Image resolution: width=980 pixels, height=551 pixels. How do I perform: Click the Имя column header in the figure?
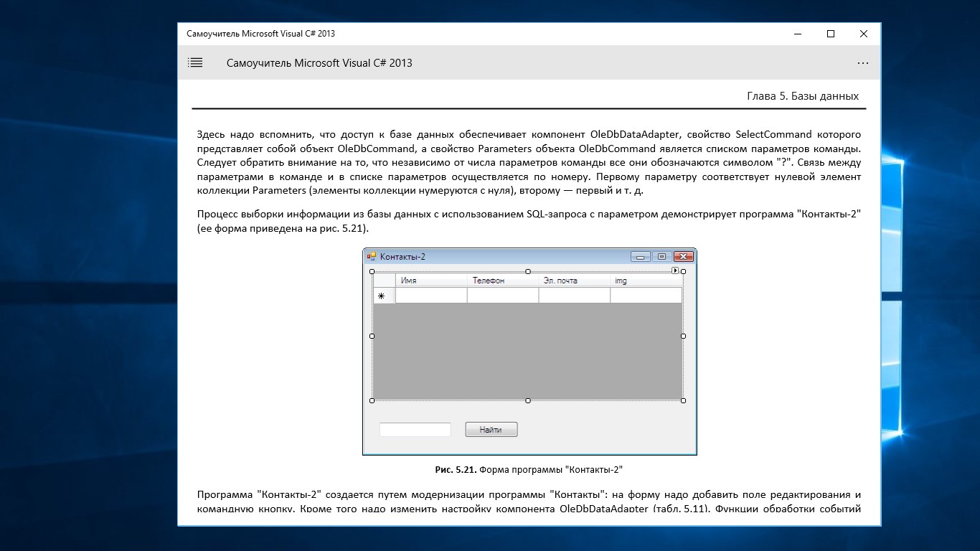point(431,281)
